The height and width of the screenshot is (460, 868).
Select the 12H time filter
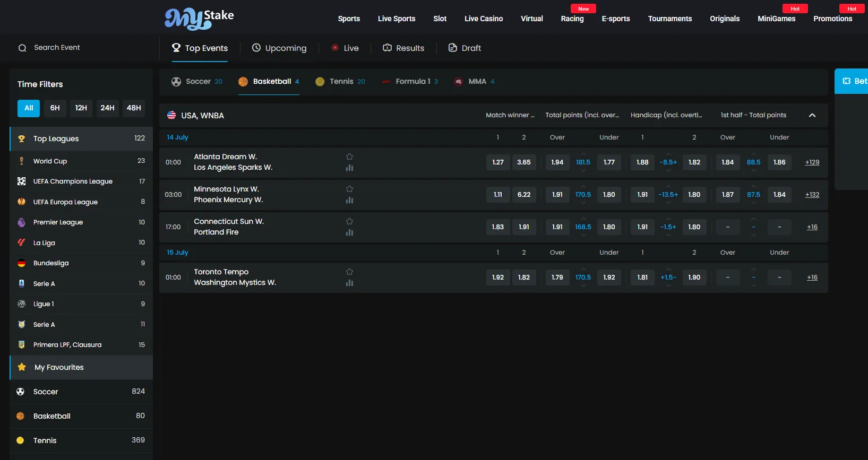[81, 108]
